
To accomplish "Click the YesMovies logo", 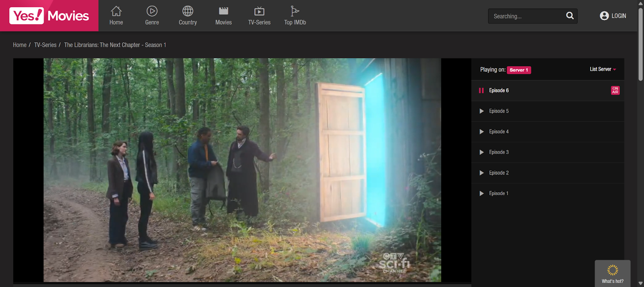I will pyautogui.click(x=49, y=16).
